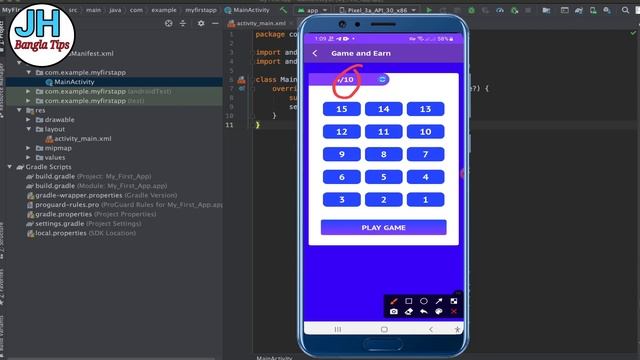The image size is (640, 360).
Task: Click the example breadcrumb
Action: pos(164,10)
